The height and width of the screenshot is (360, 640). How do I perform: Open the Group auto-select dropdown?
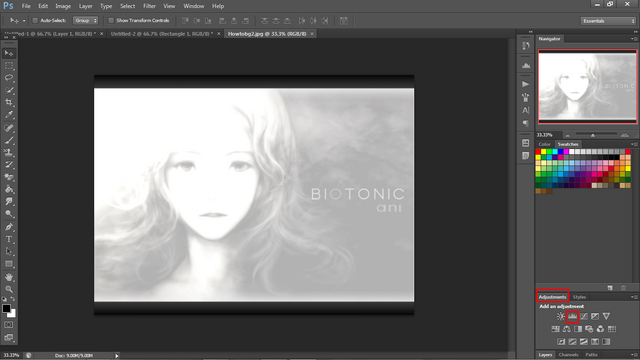(85, 20)
